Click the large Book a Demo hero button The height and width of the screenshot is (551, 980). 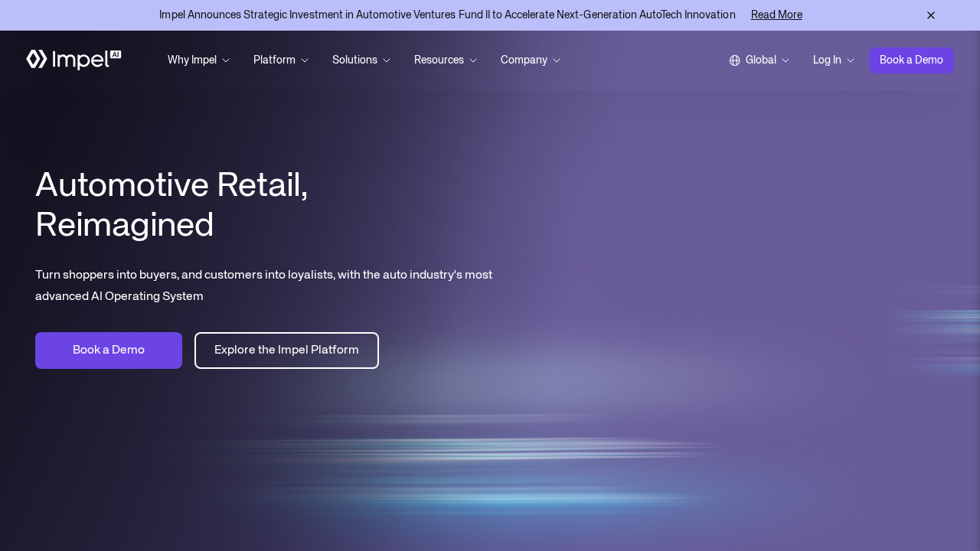point(109,350)
